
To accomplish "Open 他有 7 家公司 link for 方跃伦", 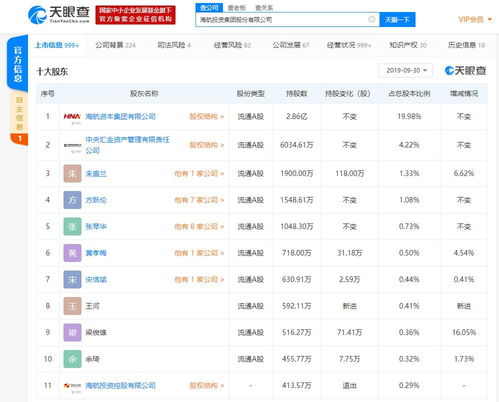I will (199, 200).
